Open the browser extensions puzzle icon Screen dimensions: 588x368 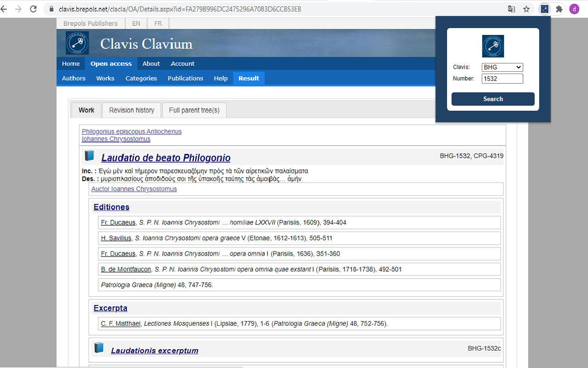point(559,9)
